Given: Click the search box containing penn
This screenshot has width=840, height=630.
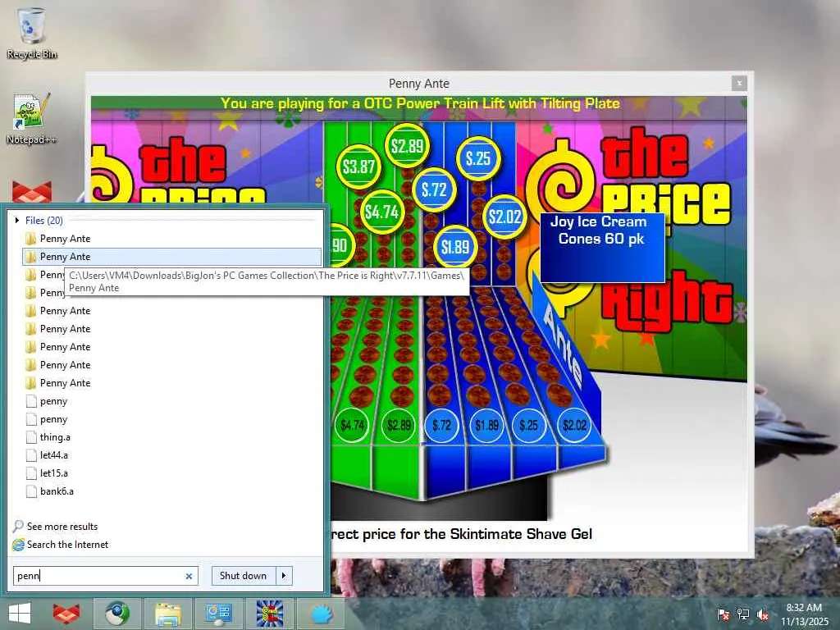Looking at the screenshot, I should [106, 576].
